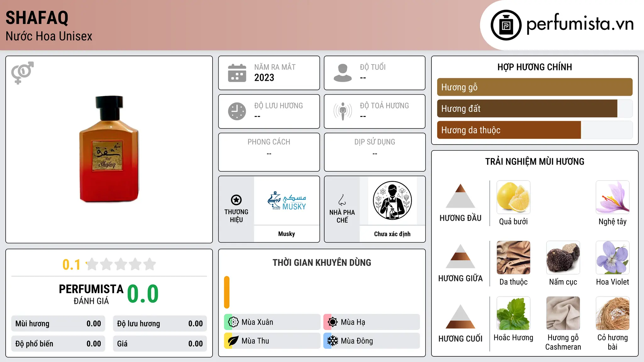This screenshot has height=362, width=644.
Task: Click the star badge icon above Thương hiệu
Action: [236, 200]
